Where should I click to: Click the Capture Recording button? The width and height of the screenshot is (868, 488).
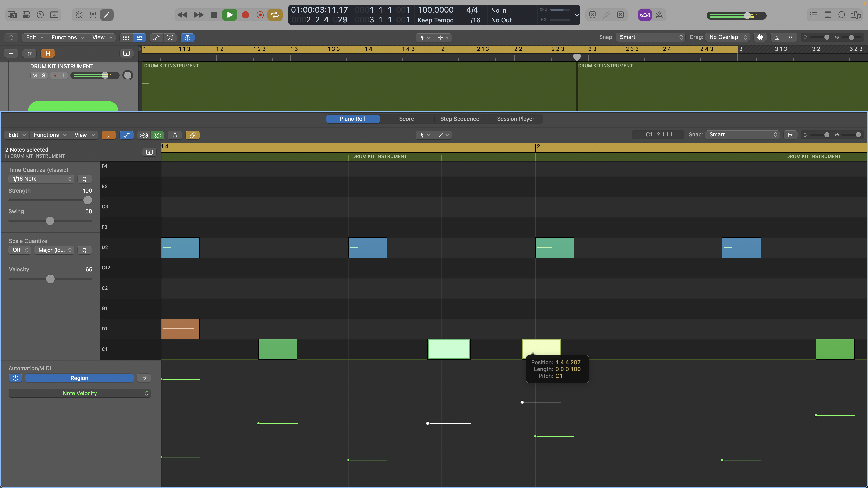point(260,15)
